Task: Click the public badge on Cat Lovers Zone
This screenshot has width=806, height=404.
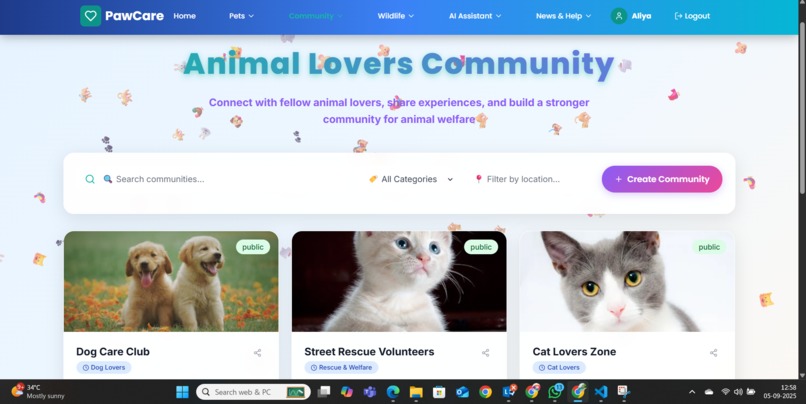Action: (x=709, y=247)
